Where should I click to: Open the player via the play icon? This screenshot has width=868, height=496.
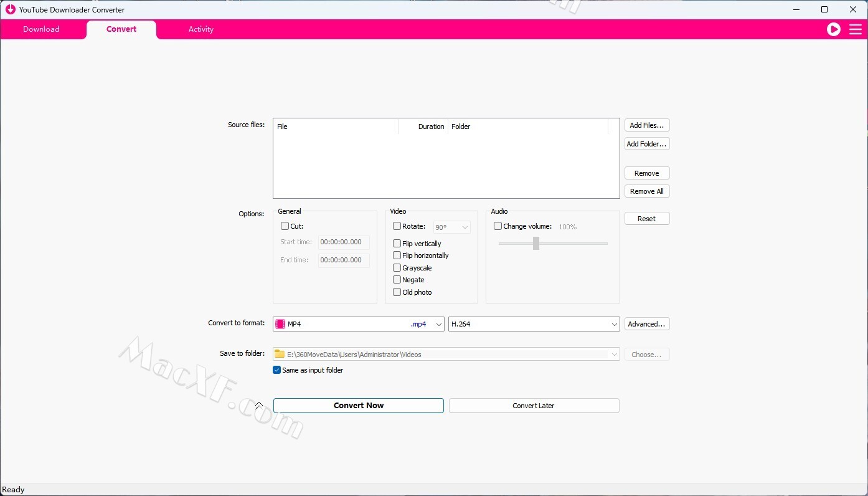coord(834,29)
